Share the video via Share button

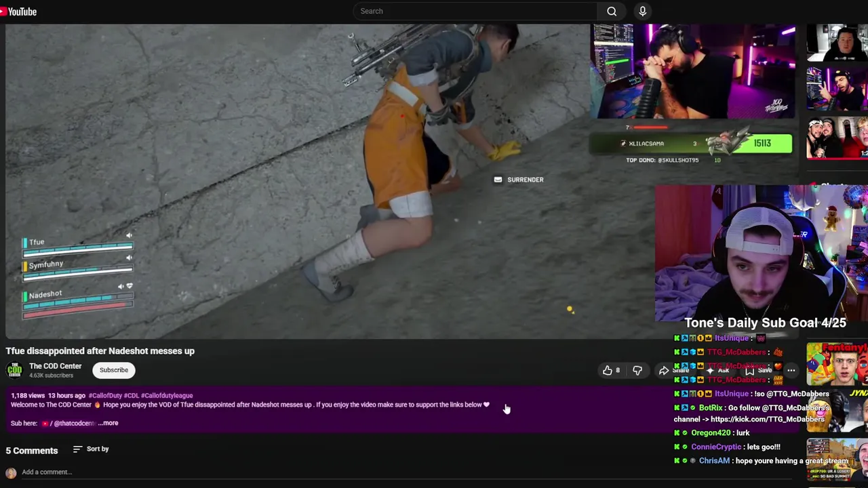(x=673, y=370)
